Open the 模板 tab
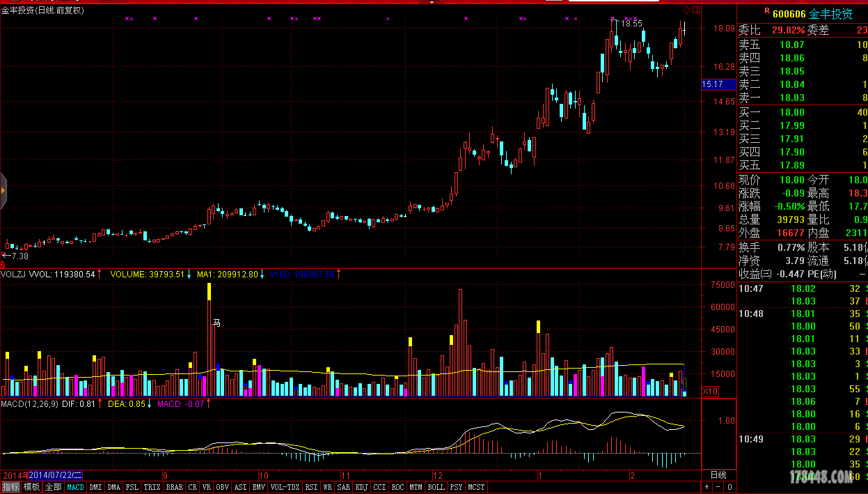The width and height of the screenshot is (868, 494). pos(31,487)
